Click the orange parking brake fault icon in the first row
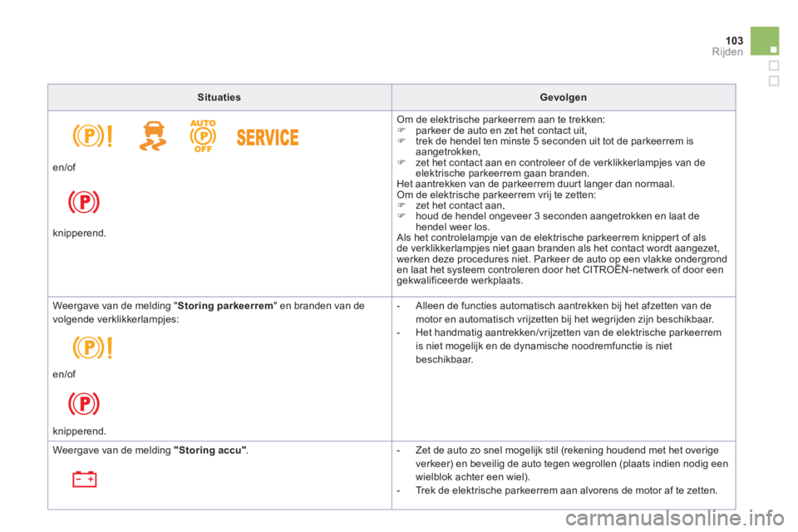Viewport: 798px width, 532px height. (92, 135)
